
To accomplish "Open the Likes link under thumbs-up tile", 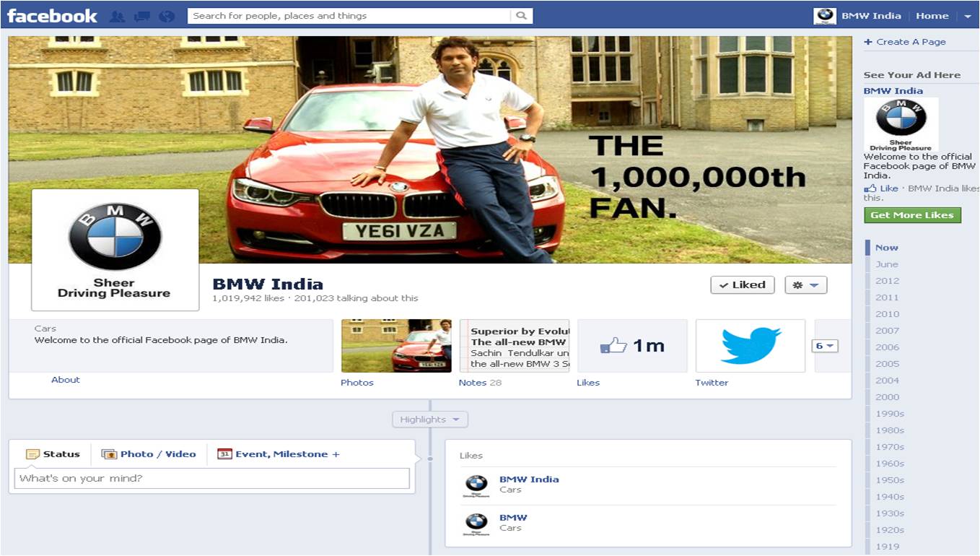I will click(x=588, y=383).
